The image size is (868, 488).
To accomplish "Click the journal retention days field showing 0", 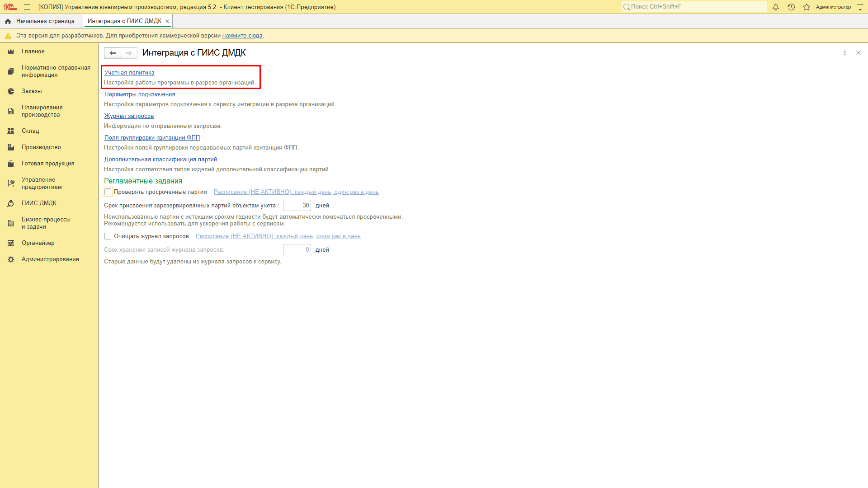I will [297, 250].
